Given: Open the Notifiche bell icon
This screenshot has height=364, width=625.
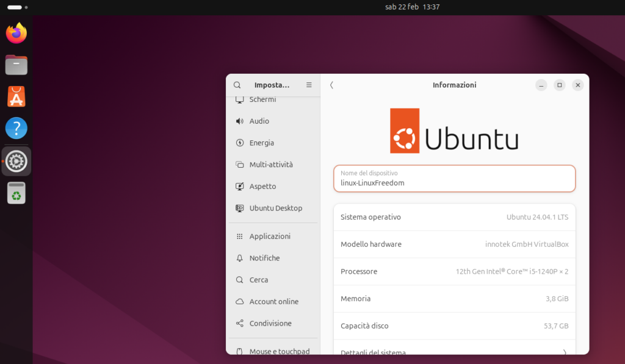Looking at the screenshot, I should [x=240, y=257].
